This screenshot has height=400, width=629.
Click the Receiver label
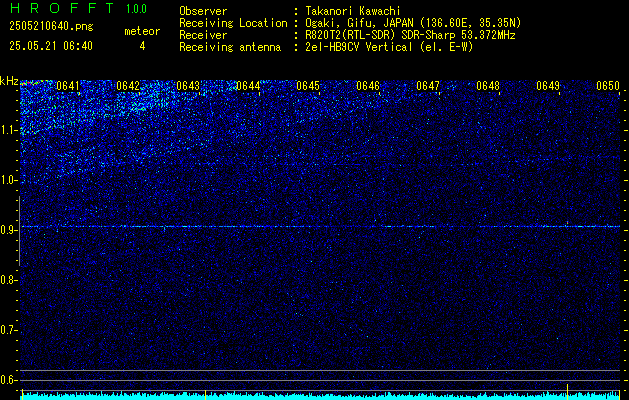(203, 35)
